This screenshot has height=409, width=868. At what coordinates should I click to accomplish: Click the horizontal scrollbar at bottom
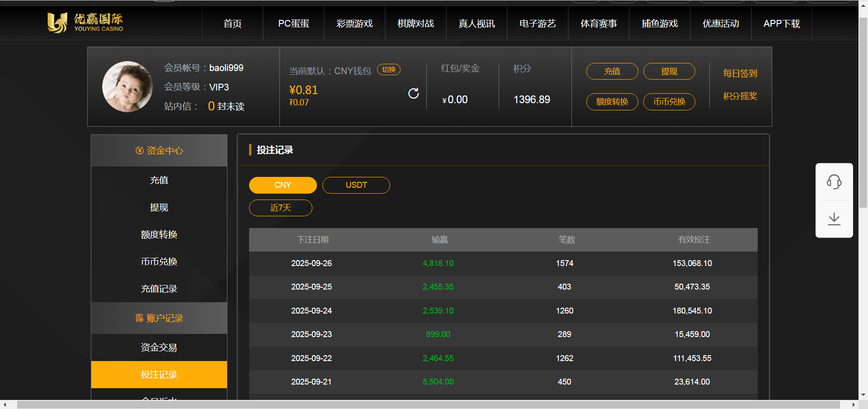pyautogui.click(x=428, y=404)
